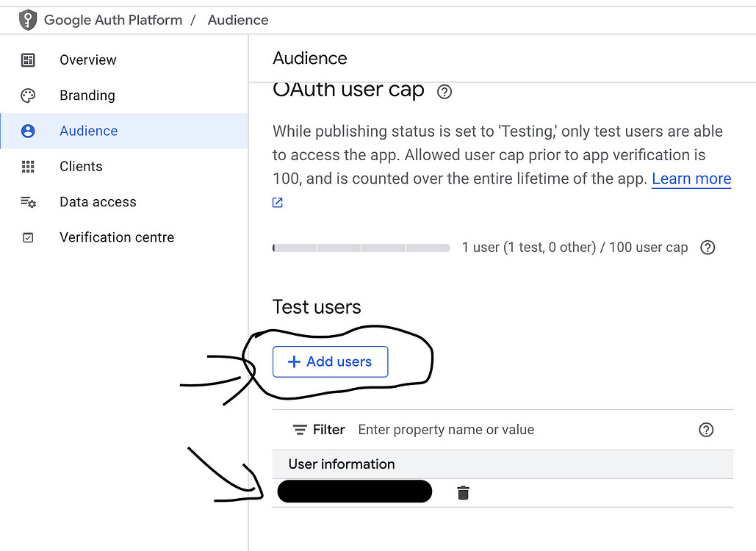Click the Clients apps grid icon
The width and height of the screenshot is (756, 551).
(x=28, y=166)
